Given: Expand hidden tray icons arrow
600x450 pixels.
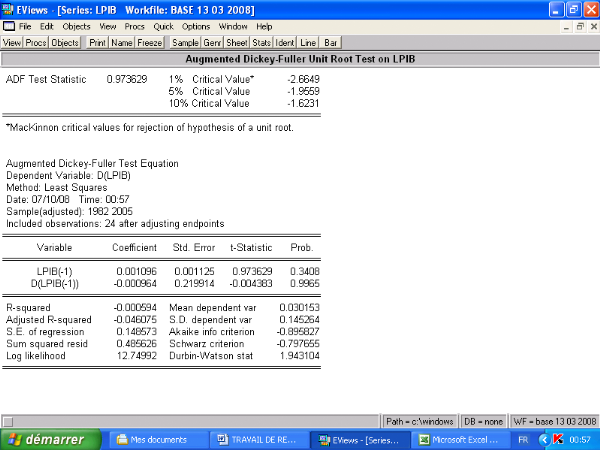Looking at the screenshot, I should point(544,440).
